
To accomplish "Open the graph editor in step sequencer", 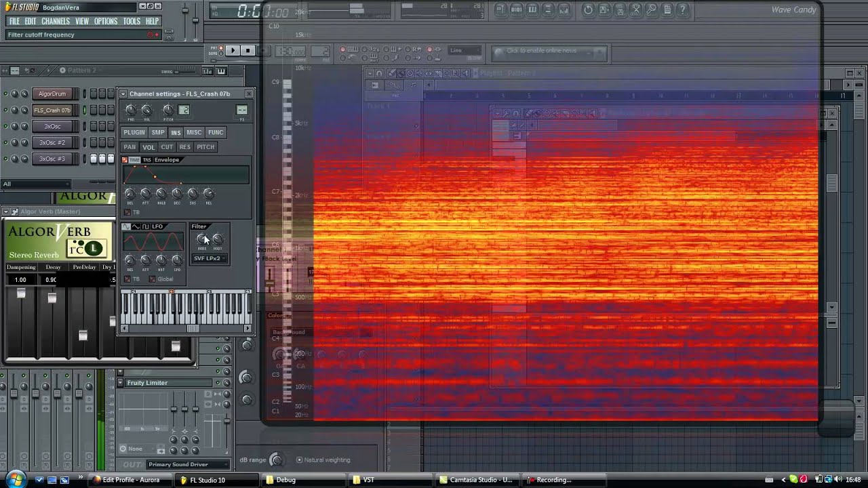I will 208,71.
